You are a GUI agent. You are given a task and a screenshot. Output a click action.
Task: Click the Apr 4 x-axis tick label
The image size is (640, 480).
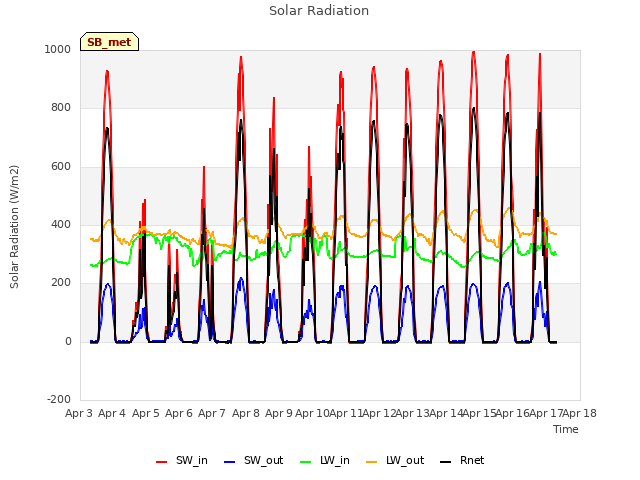click(x=112, y=413)
